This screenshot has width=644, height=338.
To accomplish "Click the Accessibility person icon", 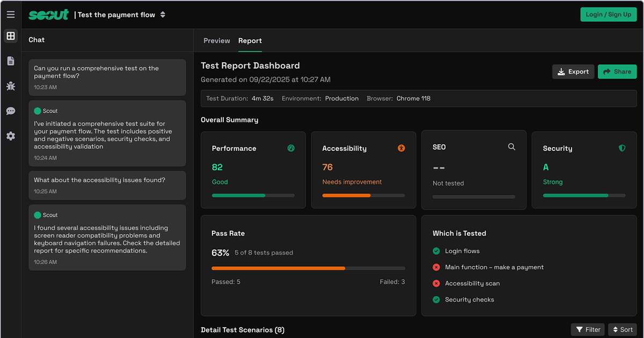I will 401,148.
